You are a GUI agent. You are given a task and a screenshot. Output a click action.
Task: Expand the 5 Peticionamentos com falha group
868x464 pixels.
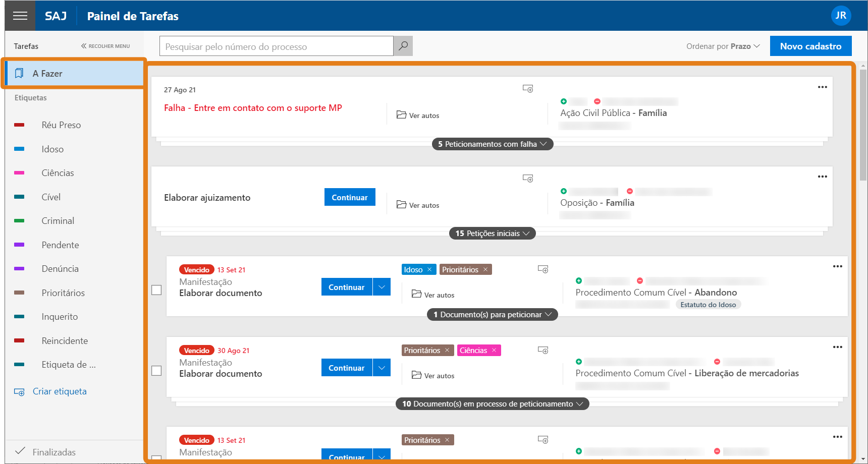[x=492, y=144]
